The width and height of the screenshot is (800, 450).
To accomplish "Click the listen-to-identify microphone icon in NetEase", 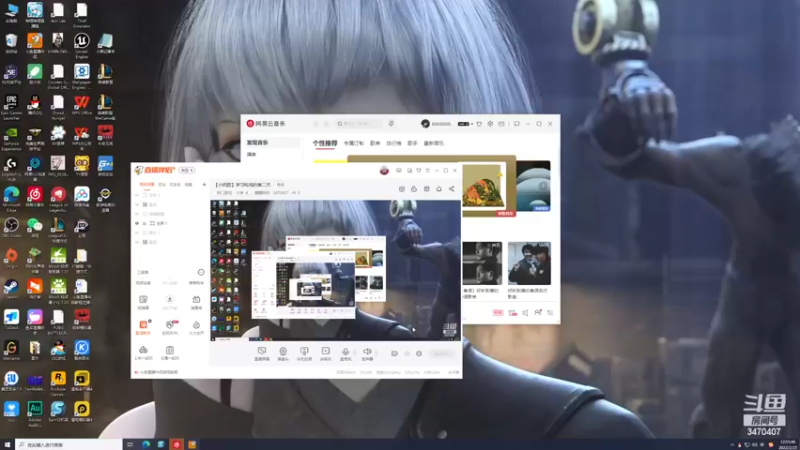I will pyautogui.click(x=391, y=124).
